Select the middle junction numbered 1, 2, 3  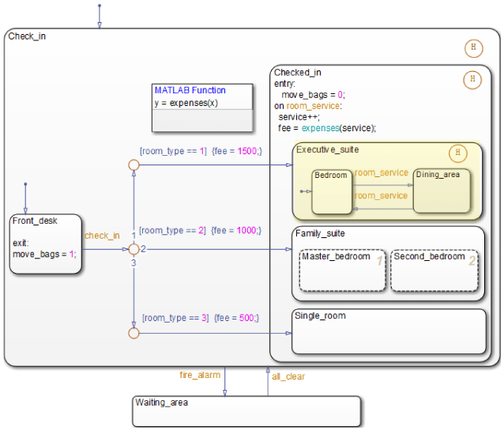(134, 249)
